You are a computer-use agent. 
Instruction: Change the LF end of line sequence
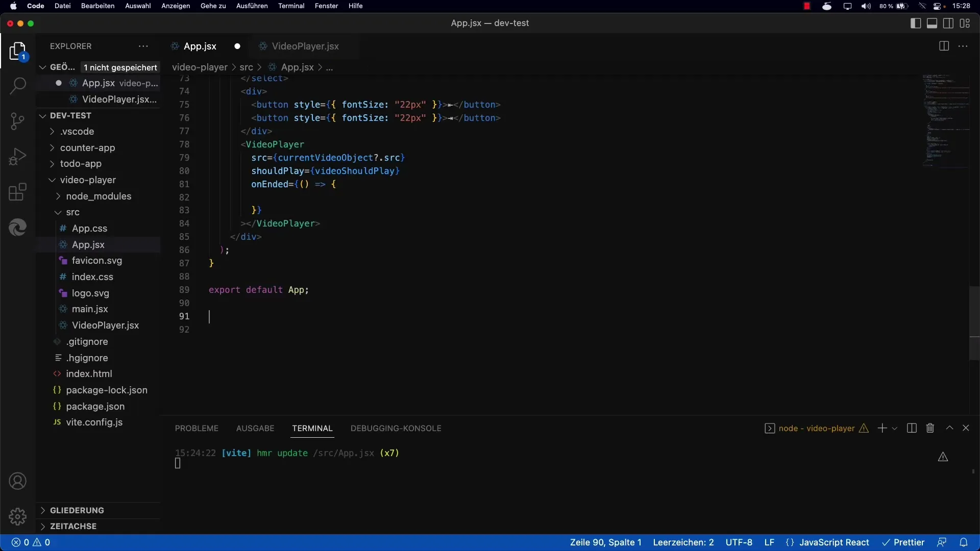pos(769,542)
